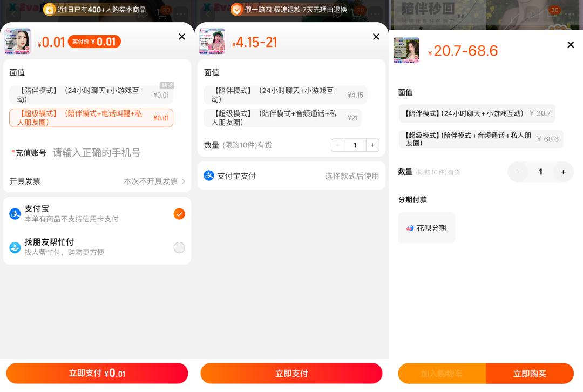Screen dimensions: 583x392
Task: Click quantity value in right panel
Action: pos(540,172)
